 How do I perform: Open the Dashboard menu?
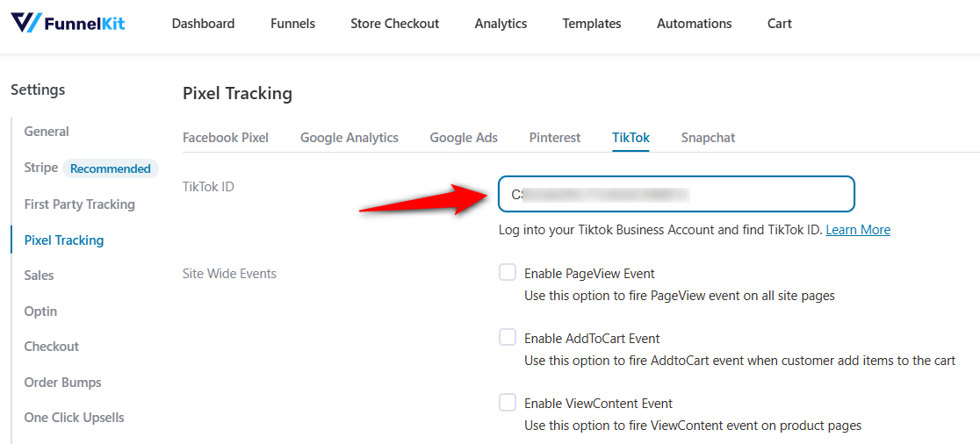coord(203,24)
